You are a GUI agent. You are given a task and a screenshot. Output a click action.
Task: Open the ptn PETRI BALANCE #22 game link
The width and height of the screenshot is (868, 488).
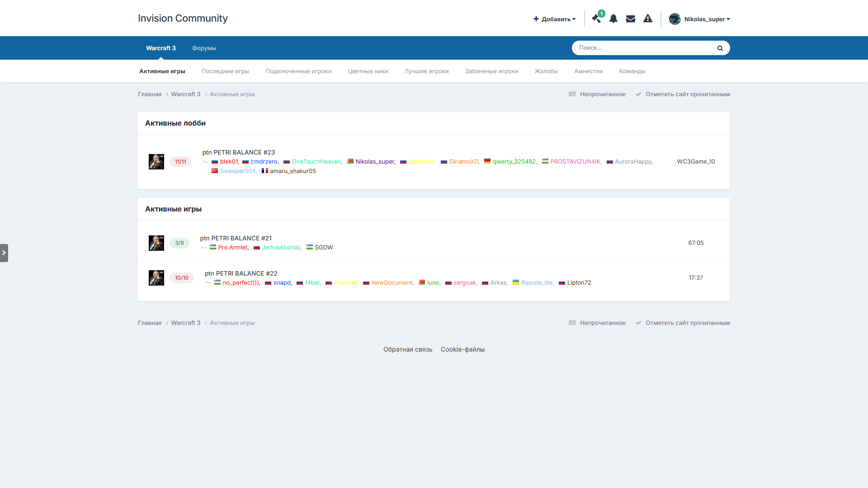coord(241,273)
